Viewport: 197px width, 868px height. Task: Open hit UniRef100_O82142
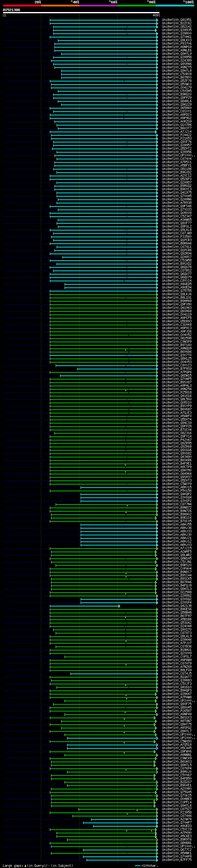pos(176,26)
